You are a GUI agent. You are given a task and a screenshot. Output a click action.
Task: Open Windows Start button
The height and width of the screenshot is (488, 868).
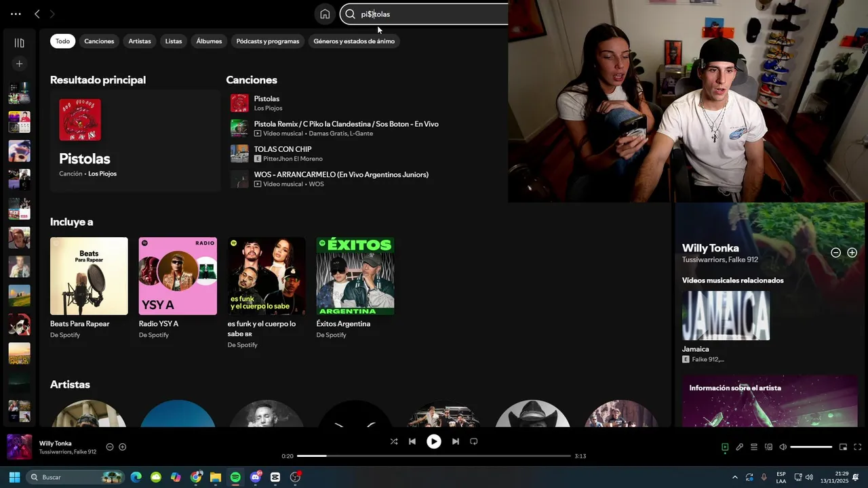click(14, 477)
